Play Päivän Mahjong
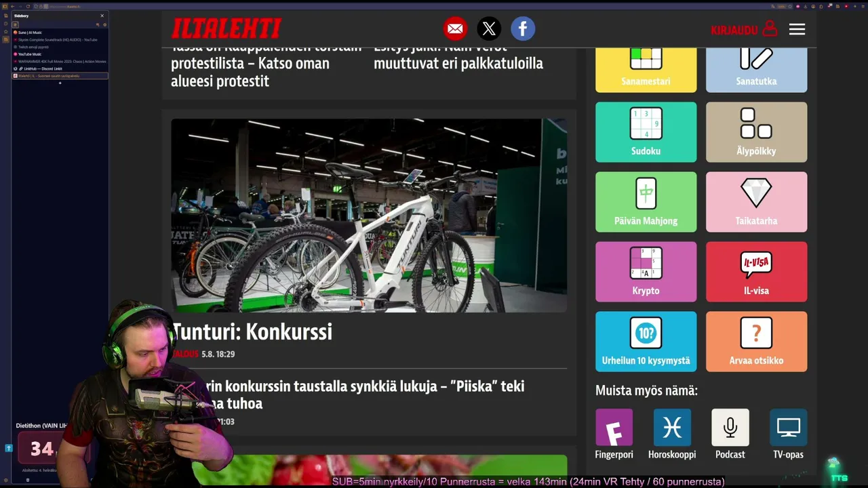 pyautogui.click(x=646, y=202)
